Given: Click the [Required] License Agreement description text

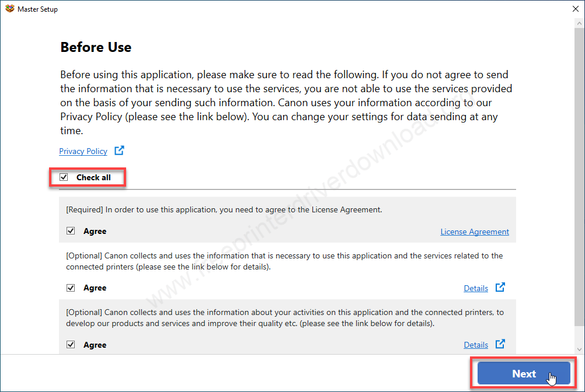Looking at the screenshot, I should [224, 210].
